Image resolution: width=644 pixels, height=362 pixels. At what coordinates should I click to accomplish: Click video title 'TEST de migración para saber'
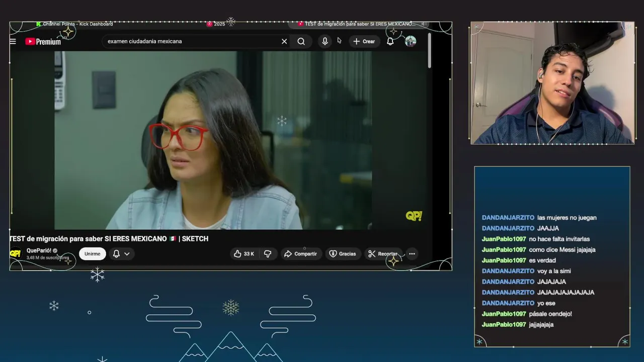(x=109, y=239)
